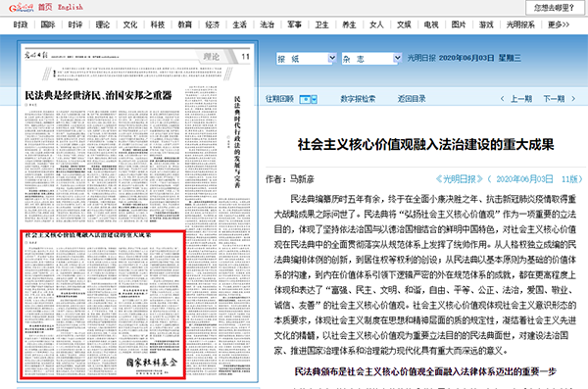Open the 文娱 navigation item
The image size is (588, 389).
coord(404,24)
